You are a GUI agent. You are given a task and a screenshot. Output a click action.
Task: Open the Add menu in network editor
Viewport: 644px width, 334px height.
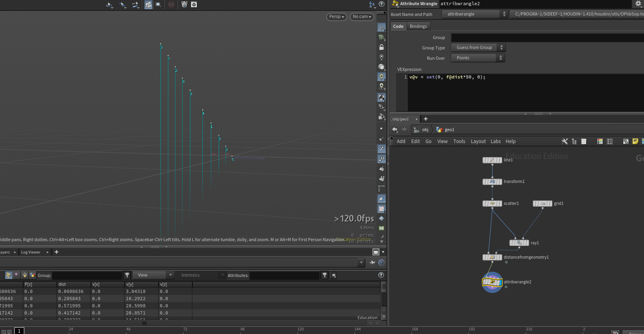[x=401, y=141]
